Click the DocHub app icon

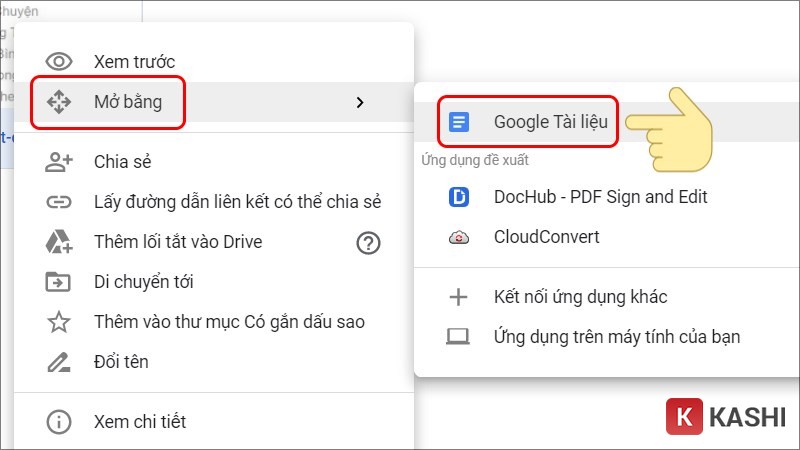(x=459, y=197)
